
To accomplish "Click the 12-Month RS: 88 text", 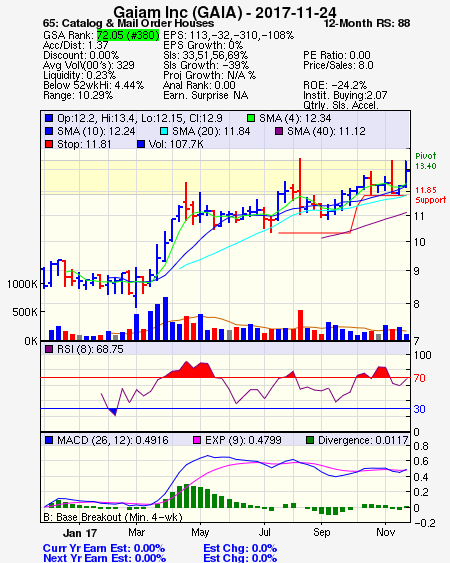I will click(x=367, y=24).
